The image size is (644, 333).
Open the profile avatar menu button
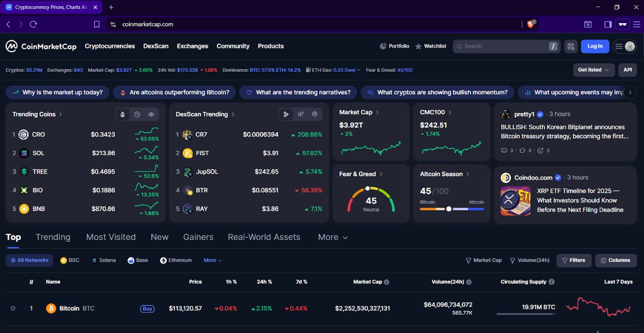625,46
